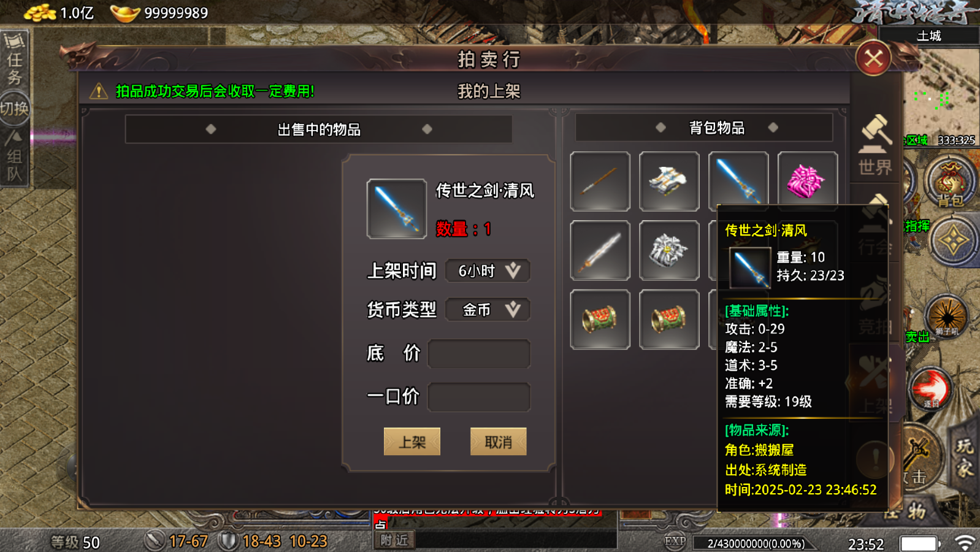Select the silver sword inventory item
Screen dimensions: 980x552
point(600,251)
